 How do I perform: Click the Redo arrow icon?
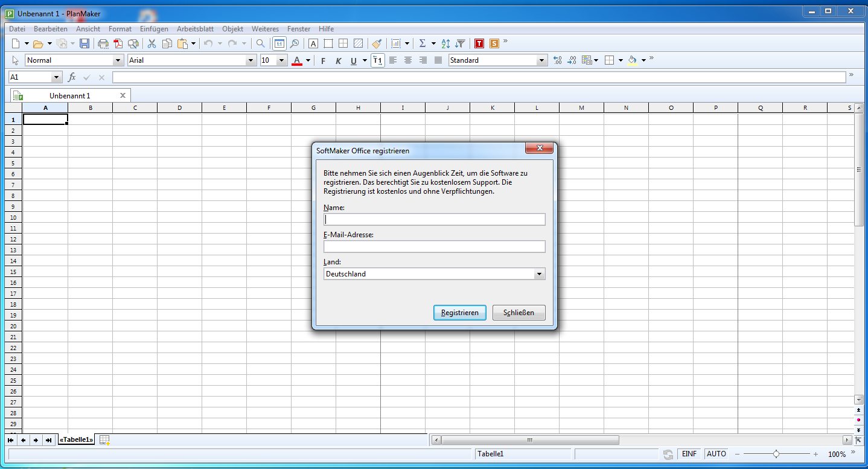[232, 43]
